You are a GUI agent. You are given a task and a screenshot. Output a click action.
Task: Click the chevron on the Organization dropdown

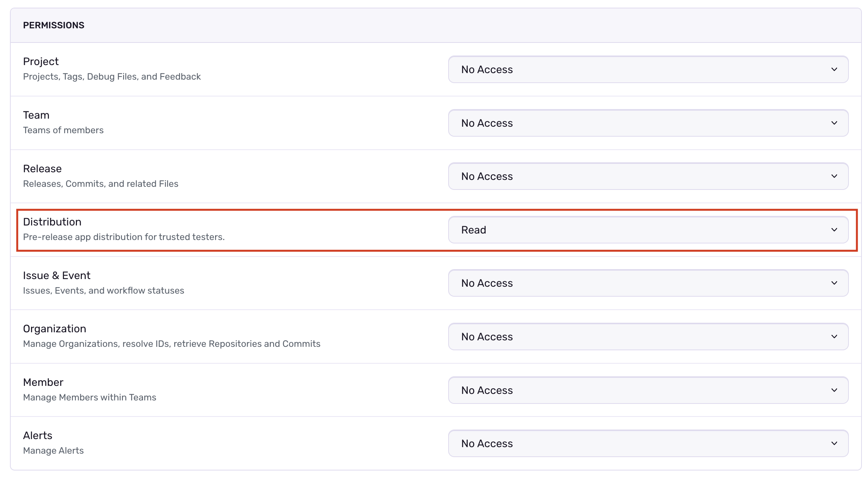pos(834,337)
